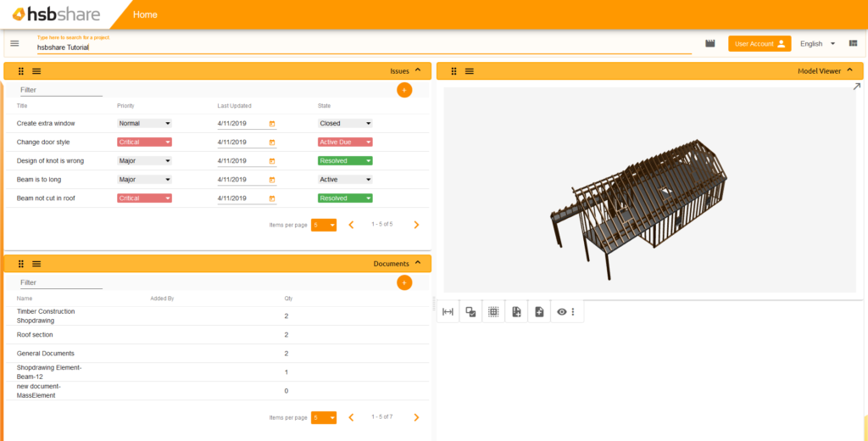868x441 pixels.
Task: Click the clapperboard tutorial icon
Action: pyautogui.click(x=710, y=44)
